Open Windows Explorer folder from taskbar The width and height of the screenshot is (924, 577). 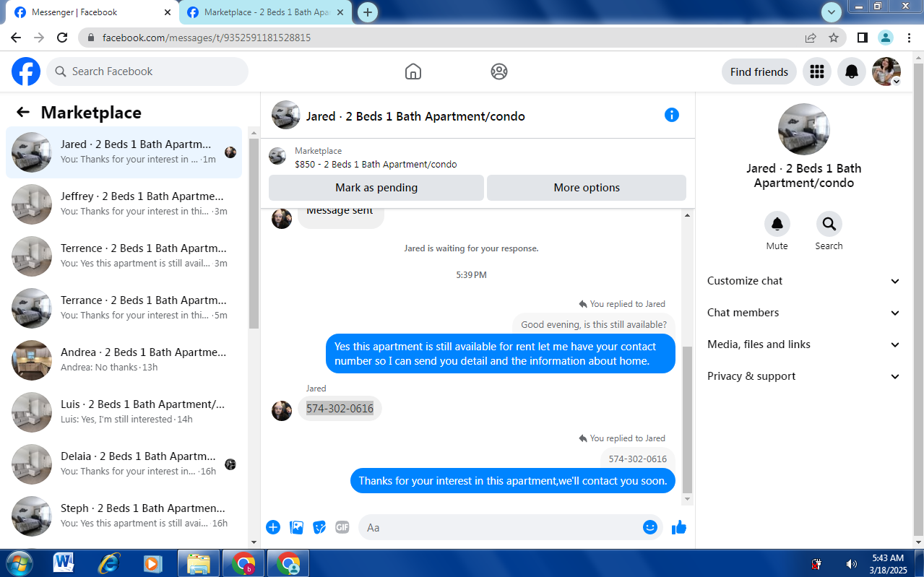[x=198, y=563]
